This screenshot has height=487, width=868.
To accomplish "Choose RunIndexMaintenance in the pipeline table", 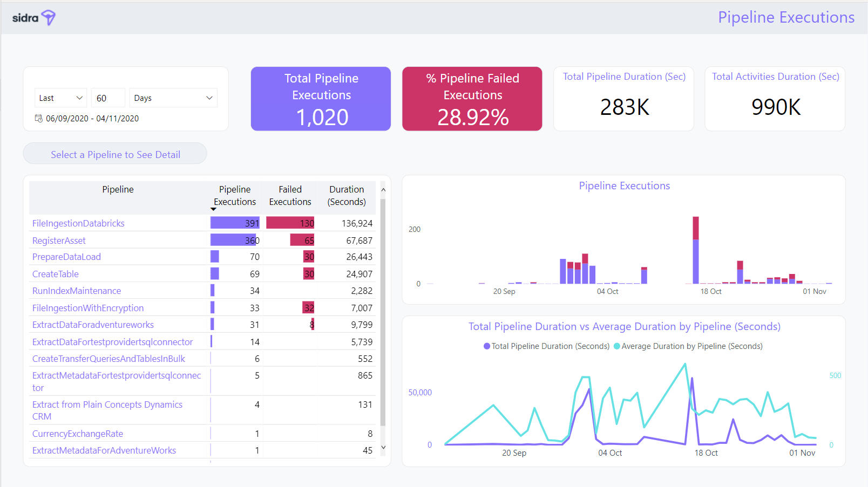I will (77, 291).
